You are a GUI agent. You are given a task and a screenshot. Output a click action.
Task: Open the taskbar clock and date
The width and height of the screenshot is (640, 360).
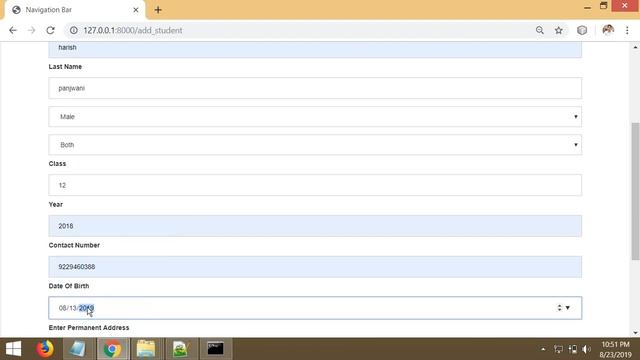616,349
